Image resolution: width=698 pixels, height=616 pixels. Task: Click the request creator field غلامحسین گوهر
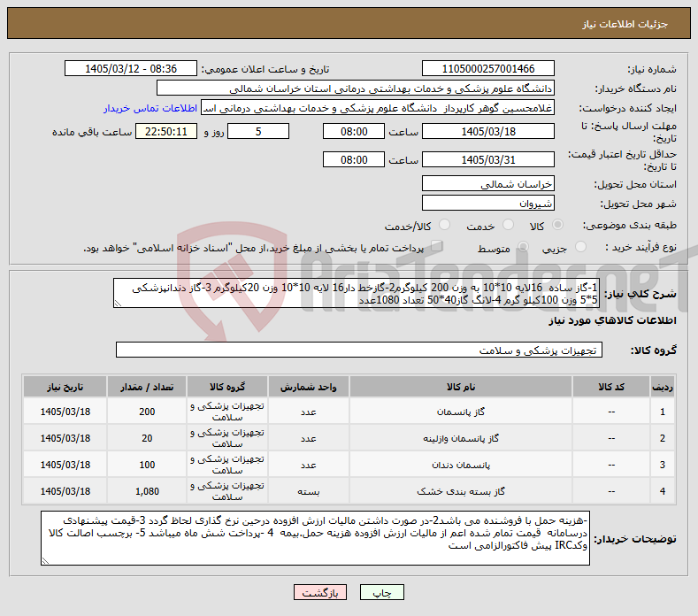coord(378,108)
